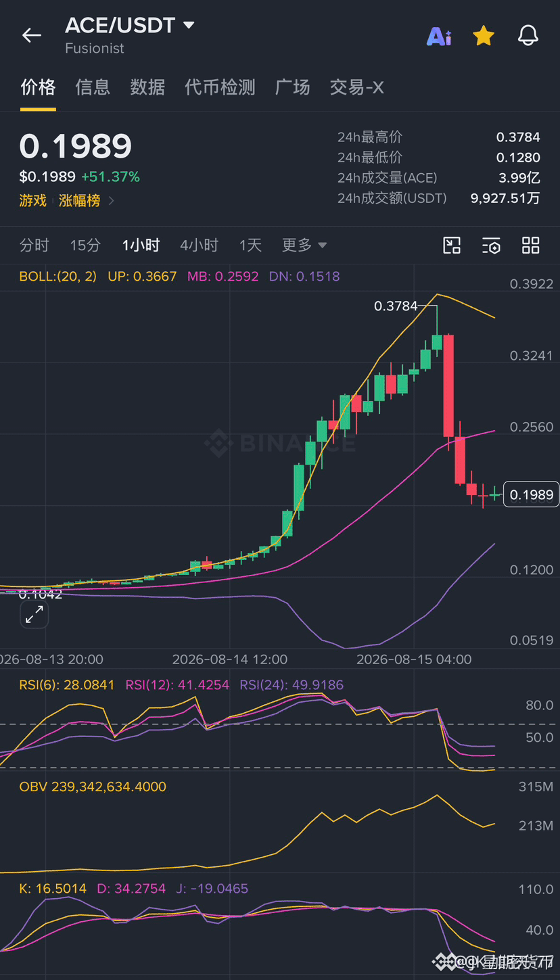
Task: Tap the MB: 0.2592 Bollinger value
Action: tap(223, 277)
